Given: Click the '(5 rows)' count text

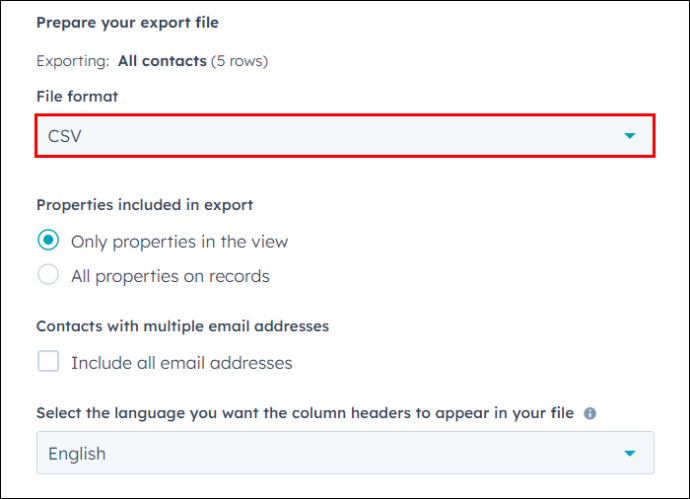Looking at the screenshot, I should coord(239,61).
